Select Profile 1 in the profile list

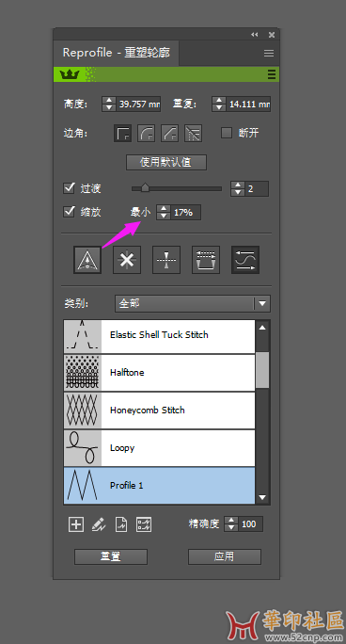(160, 486)
